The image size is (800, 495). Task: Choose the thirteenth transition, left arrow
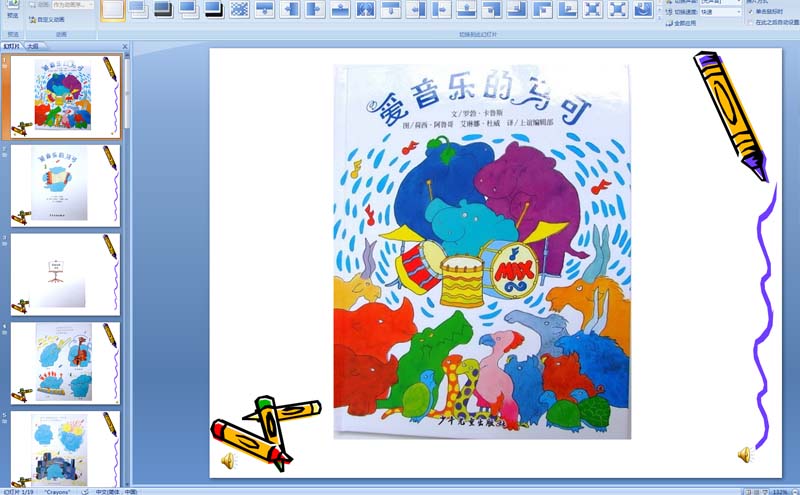(416, 9)
